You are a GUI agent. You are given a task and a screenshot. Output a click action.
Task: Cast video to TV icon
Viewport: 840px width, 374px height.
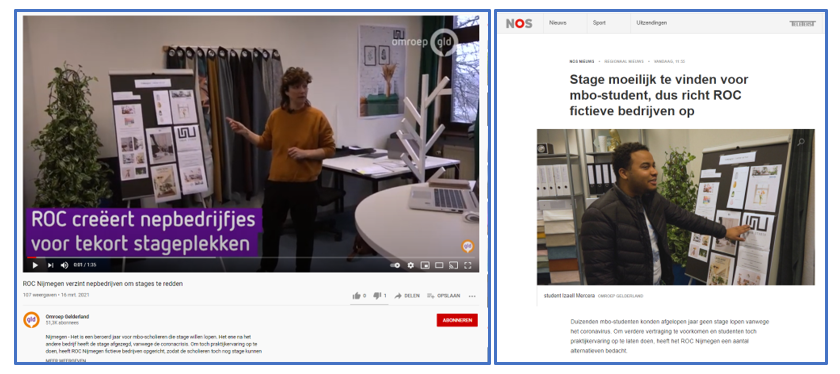[x=453, y=265]
